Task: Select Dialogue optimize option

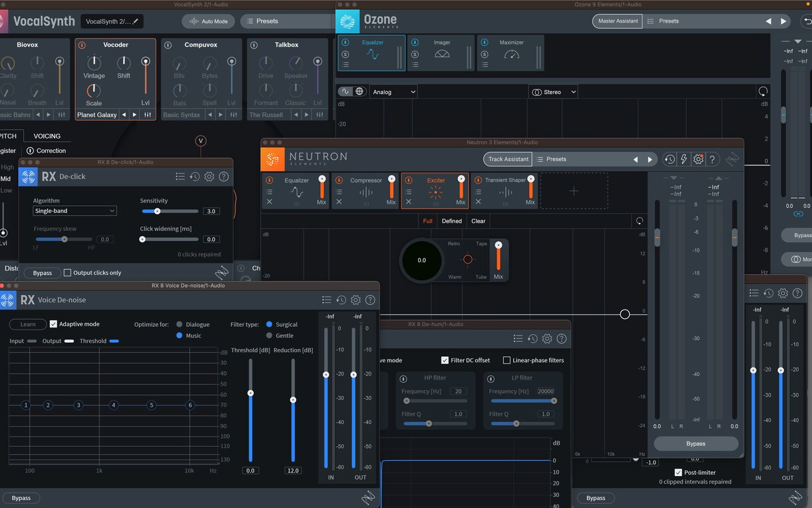Action: click(180, 324)
